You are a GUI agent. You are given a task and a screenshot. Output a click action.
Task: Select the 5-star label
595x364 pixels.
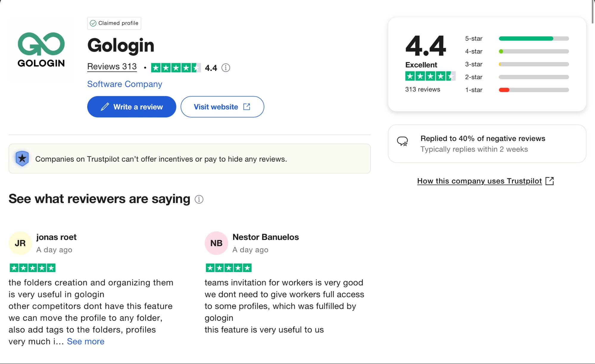click(x=474, y=38)
